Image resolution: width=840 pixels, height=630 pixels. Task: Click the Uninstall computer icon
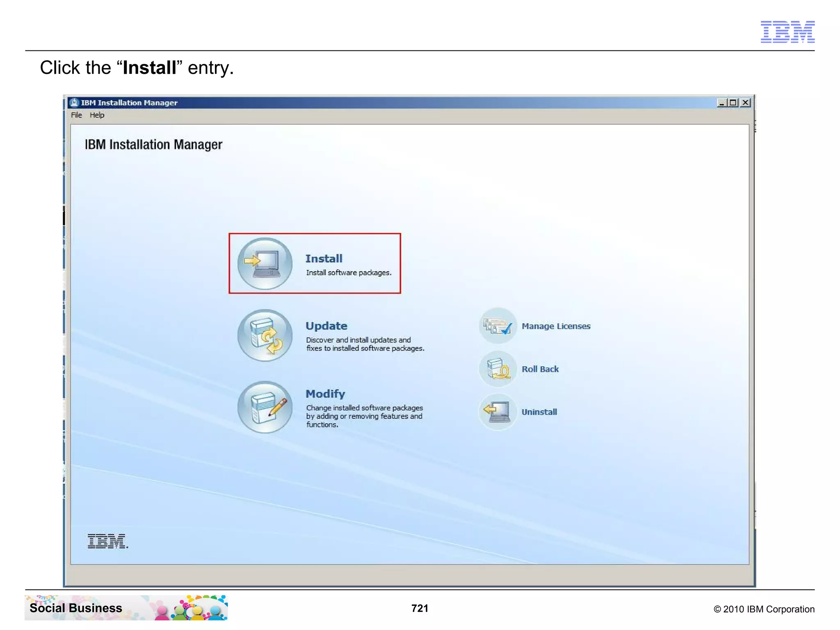tap(498, 411)
